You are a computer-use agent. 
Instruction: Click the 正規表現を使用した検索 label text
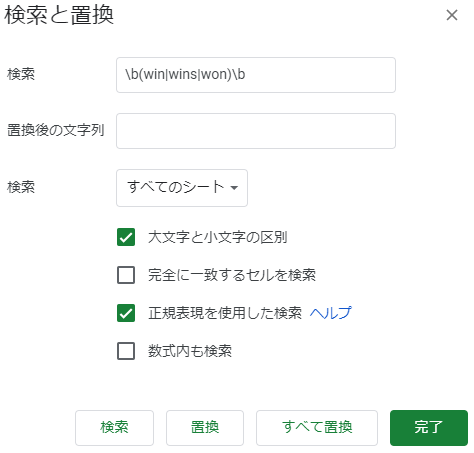[225, 313]
